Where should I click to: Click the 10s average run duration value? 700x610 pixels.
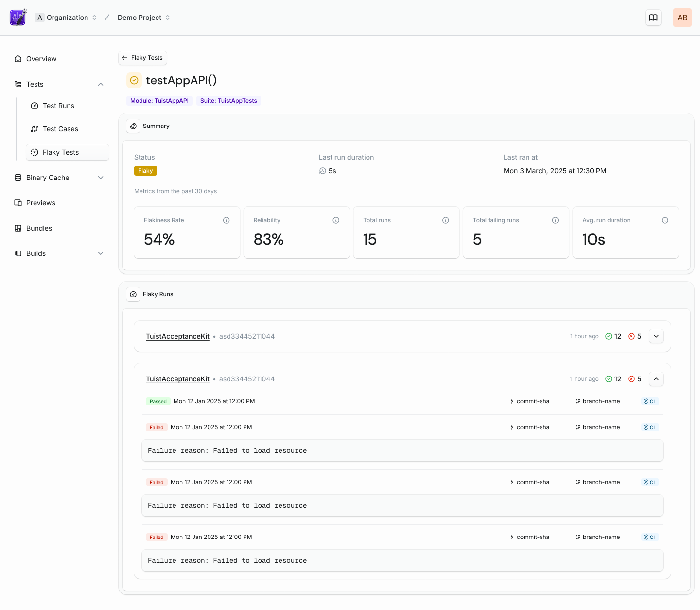(594, 239)
